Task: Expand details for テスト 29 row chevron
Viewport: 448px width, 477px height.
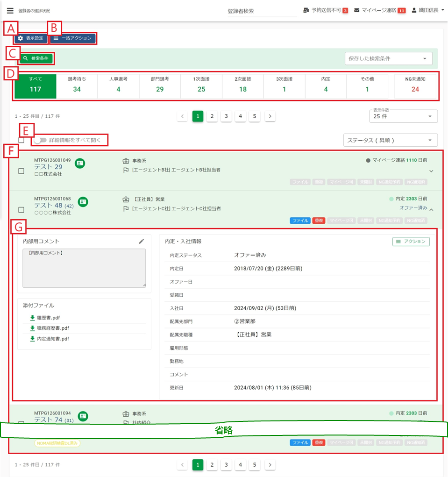Action: (x=431, y=171)
